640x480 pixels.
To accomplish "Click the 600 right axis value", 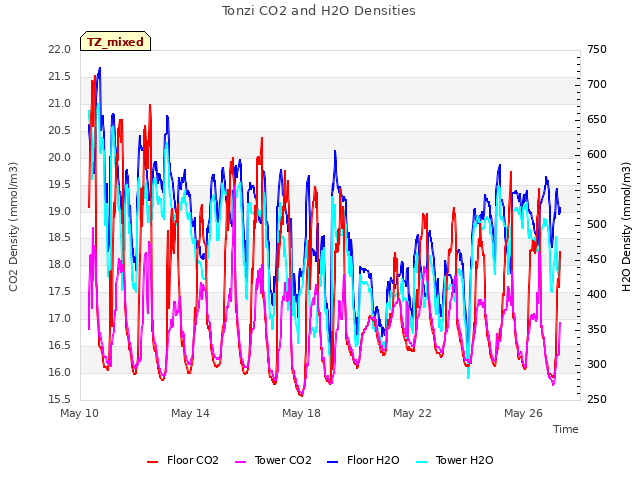I will 597,155.
